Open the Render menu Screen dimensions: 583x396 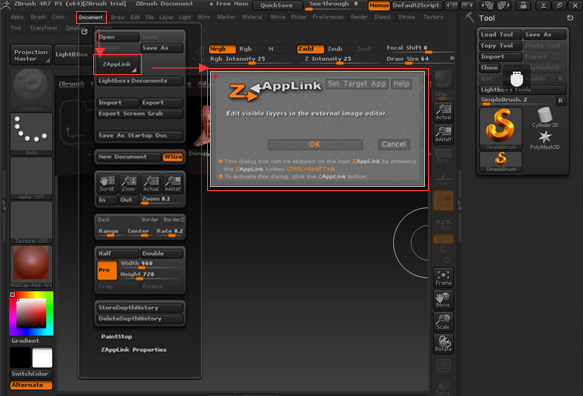coord(359,17)
